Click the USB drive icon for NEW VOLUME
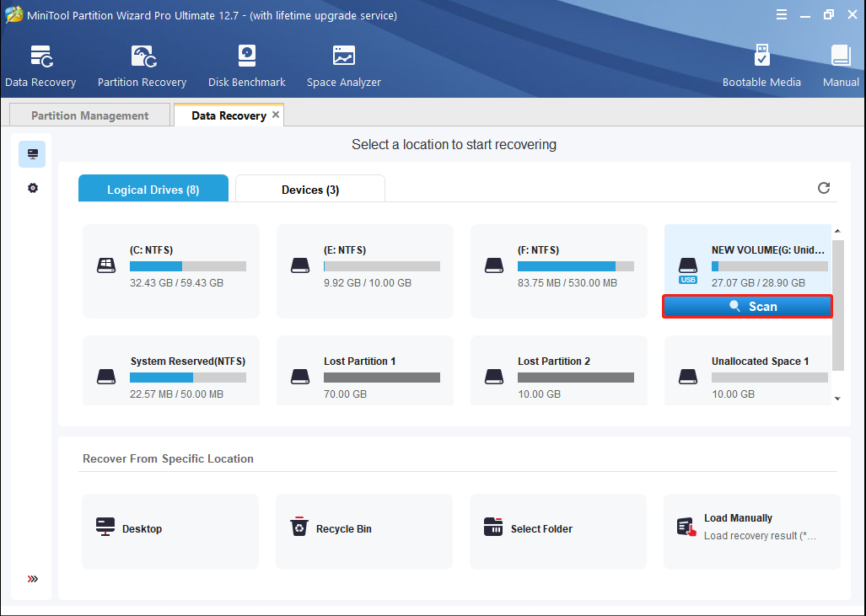 (x=688, y=270)
